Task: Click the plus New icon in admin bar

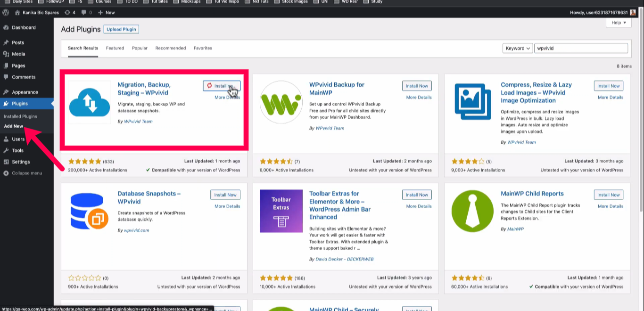Action: (x=100, y=12)
